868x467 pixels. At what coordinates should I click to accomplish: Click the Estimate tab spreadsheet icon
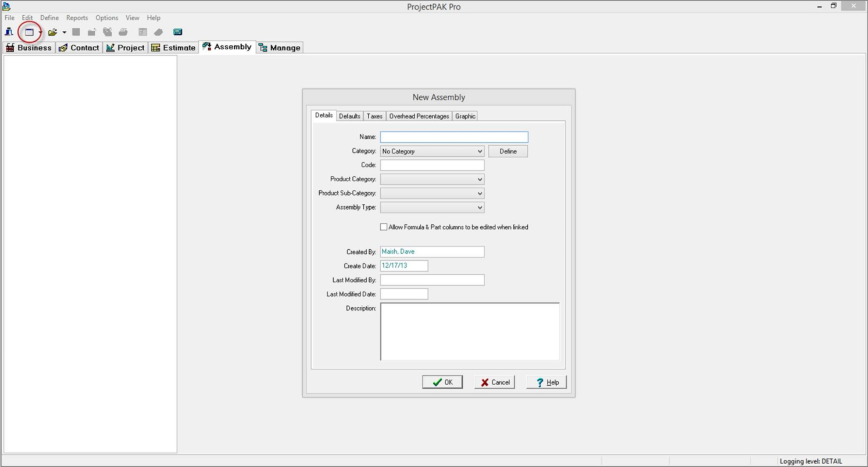pos(155,47)
